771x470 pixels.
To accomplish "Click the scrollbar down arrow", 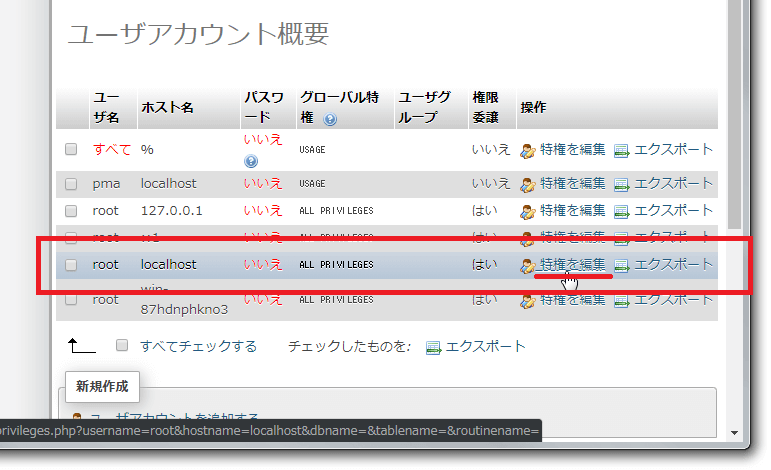I will click(737, 432).
